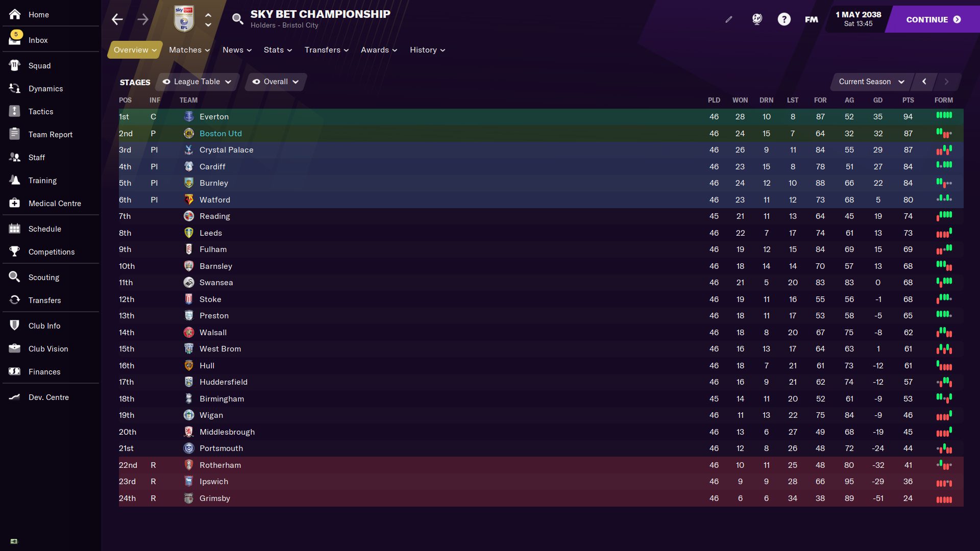Sort table by PTS column header
Image resolution: width=980 pixels, height=551 pixels.
[908, 100]
